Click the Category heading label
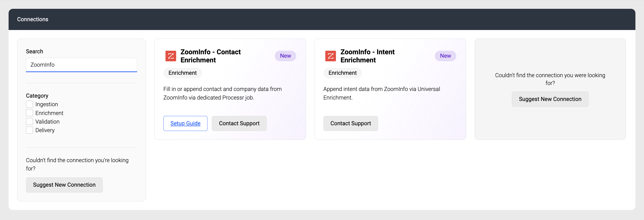 pyautogui.click(x=37, y=96)
